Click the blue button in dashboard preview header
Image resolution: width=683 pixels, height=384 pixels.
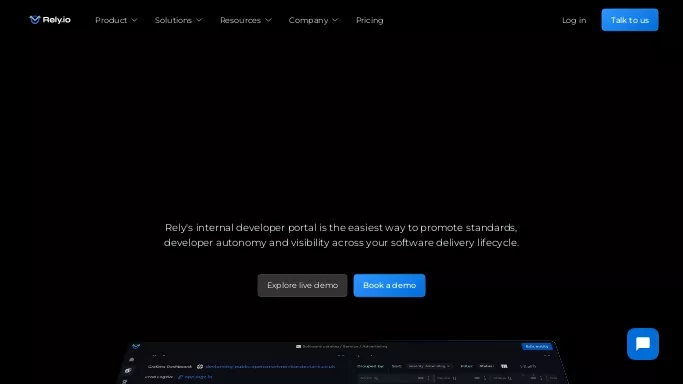[537, 347]
